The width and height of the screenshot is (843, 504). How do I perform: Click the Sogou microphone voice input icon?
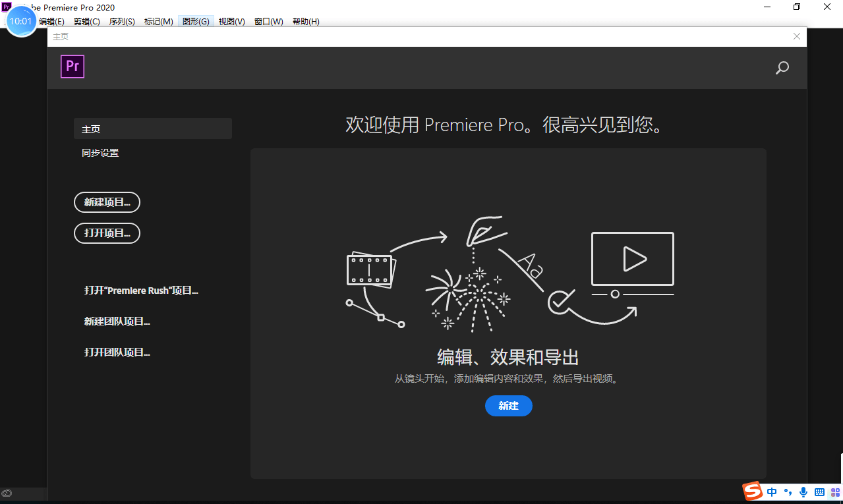[803, 492]
